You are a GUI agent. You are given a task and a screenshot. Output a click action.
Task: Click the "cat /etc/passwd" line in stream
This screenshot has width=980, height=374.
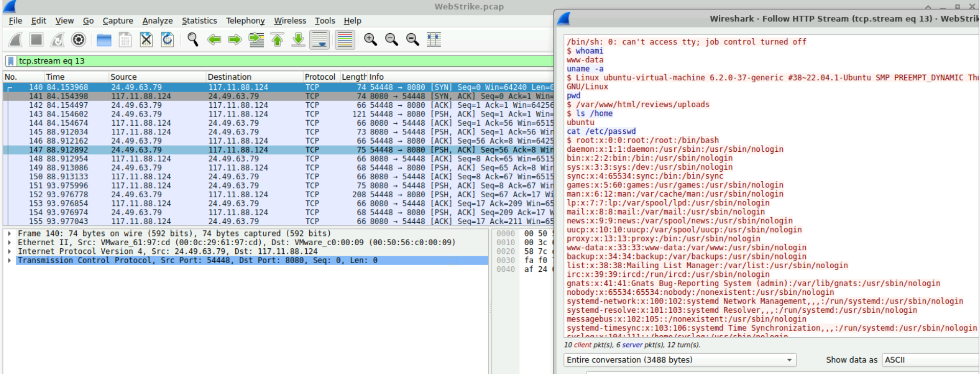(601, 131)
